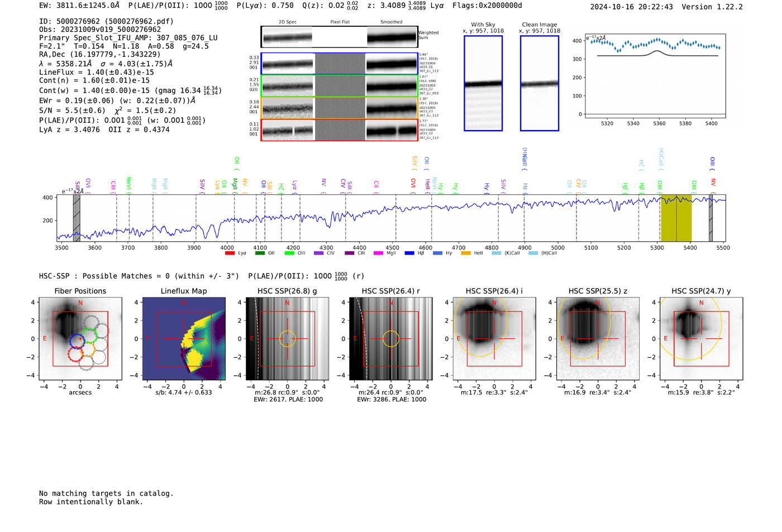Click the Fiber Positions image panel

[80, 339]
